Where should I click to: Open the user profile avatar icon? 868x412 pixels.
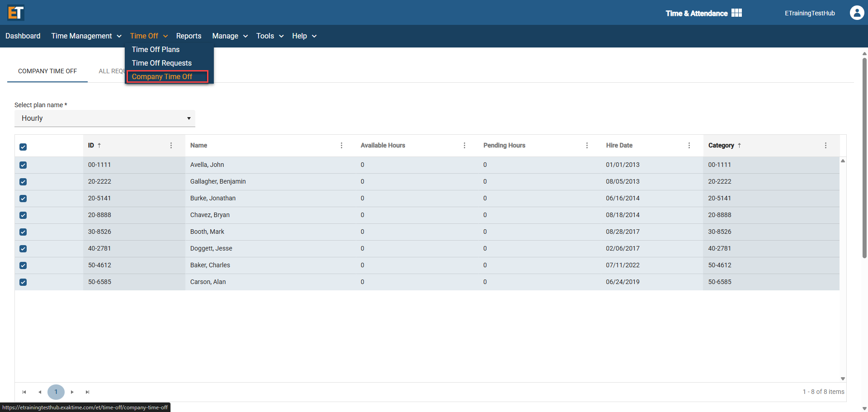click(857, 13)
